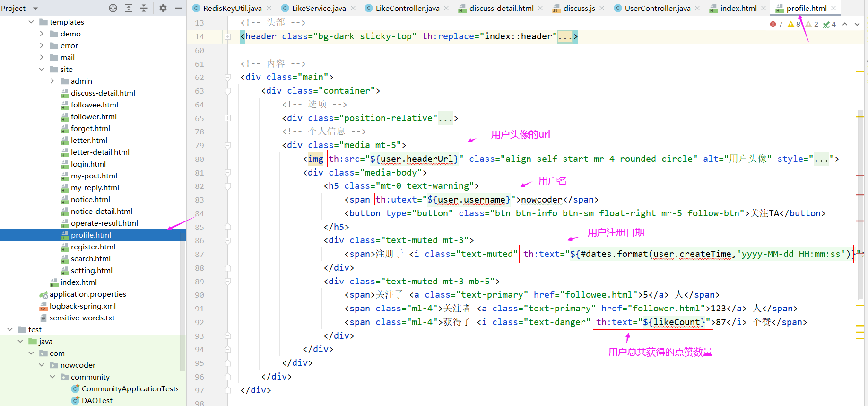868x406 pixels.
Task: Close the LikeService.java tab
Action: tap(353, 8)
